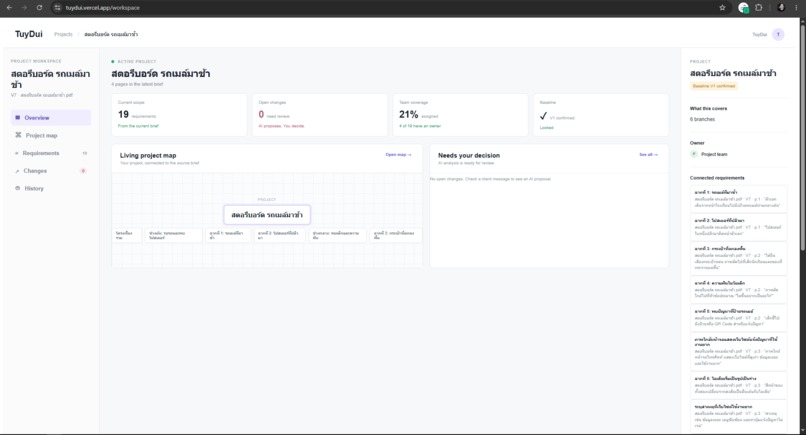Click the 'ฉากที่ 1' branch node on the map
The height and width of the screenshot is (435, 806).
click(x=228, y=235)
